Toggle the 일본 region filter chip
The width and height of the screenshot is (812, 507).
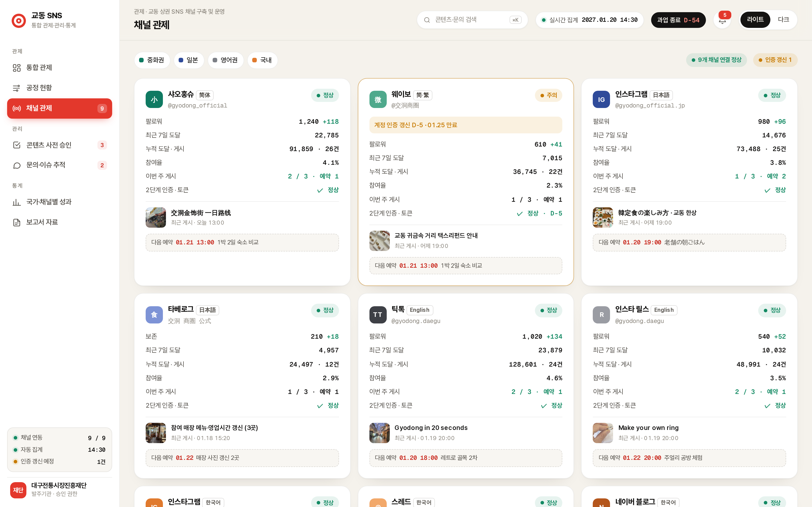(x=189, y=60)
